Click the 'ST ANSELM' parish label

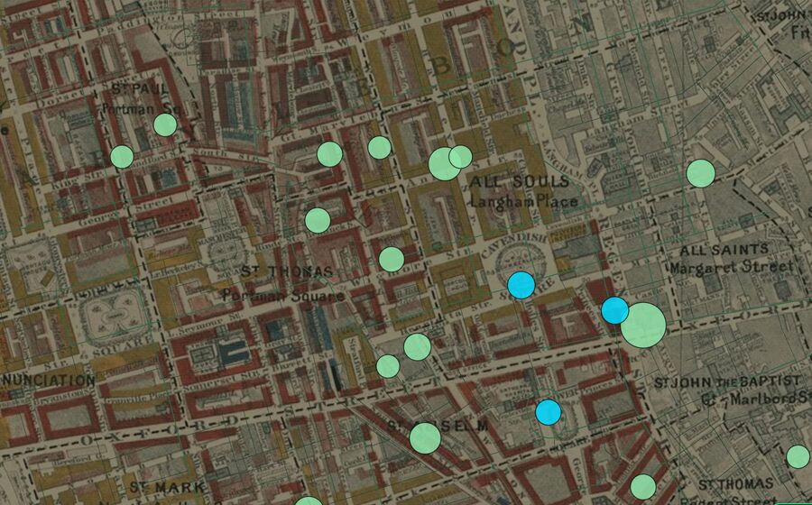tap(438, 426)
